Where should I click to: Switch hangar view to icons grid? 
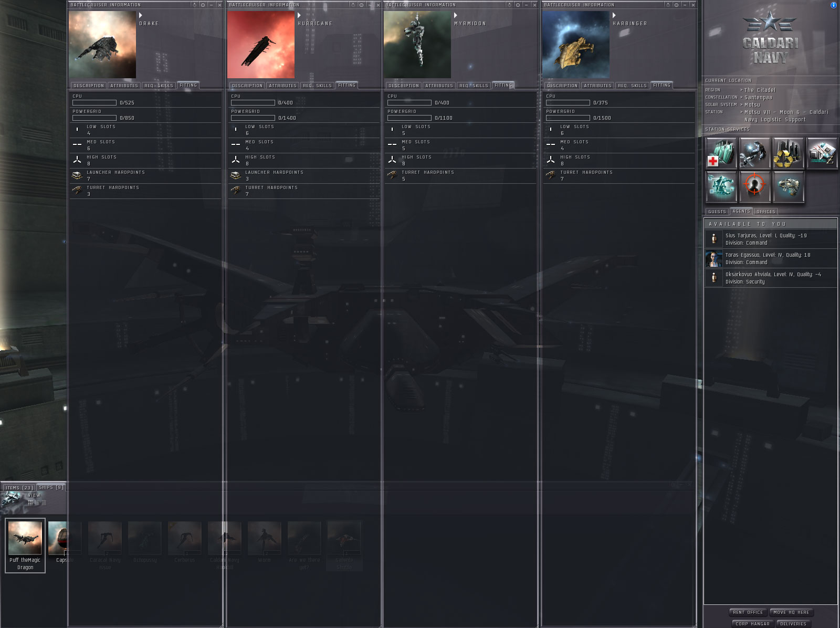pyautogui.click(x=30, y=503)
